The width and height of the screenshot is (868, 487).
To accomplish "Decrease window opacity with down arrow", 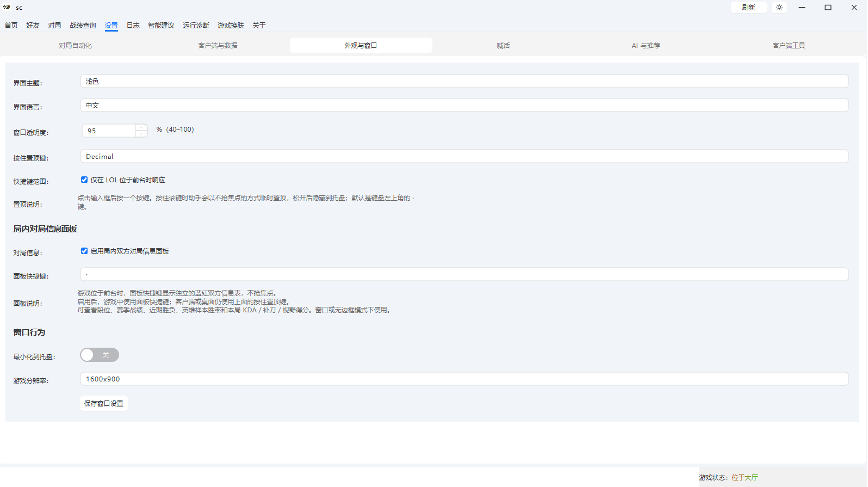I will pyautogui.click(x=141, y=134).
